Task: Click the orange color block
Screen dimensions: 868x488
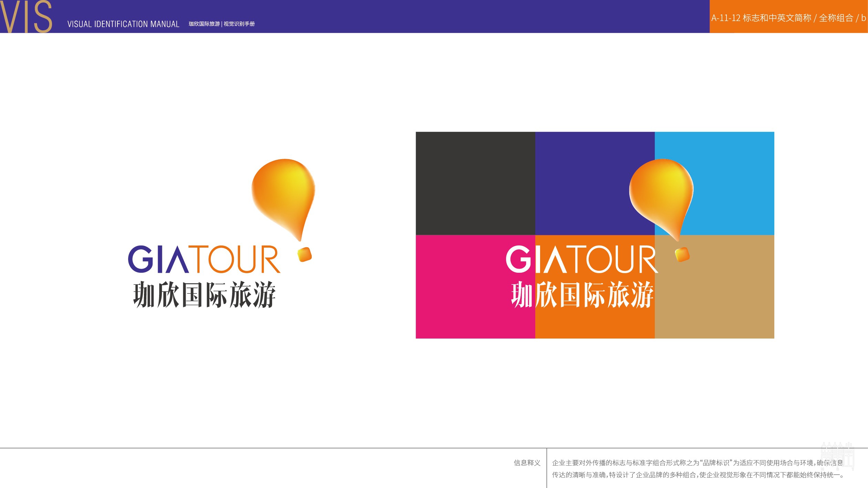Action: coord(595,287)
